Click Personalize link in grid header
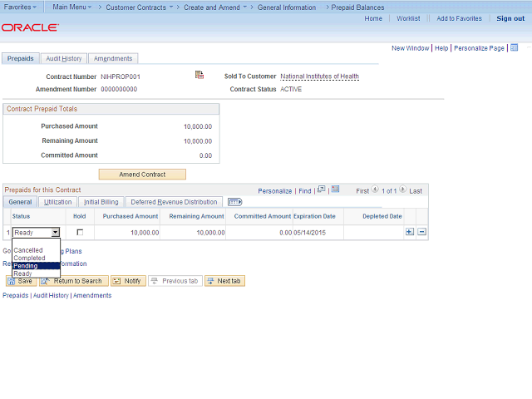The image size is (532, 399). (x=275, y=191)
